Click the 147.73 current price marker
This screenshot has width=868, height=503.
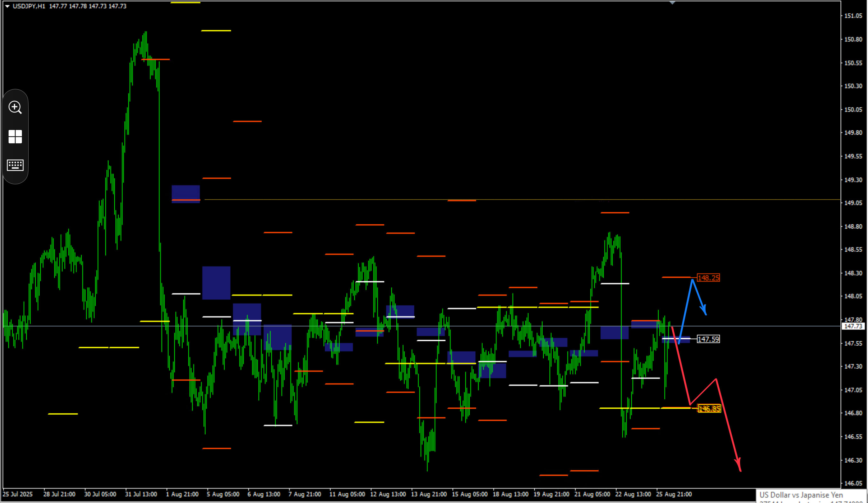click(x=853, y=326)
